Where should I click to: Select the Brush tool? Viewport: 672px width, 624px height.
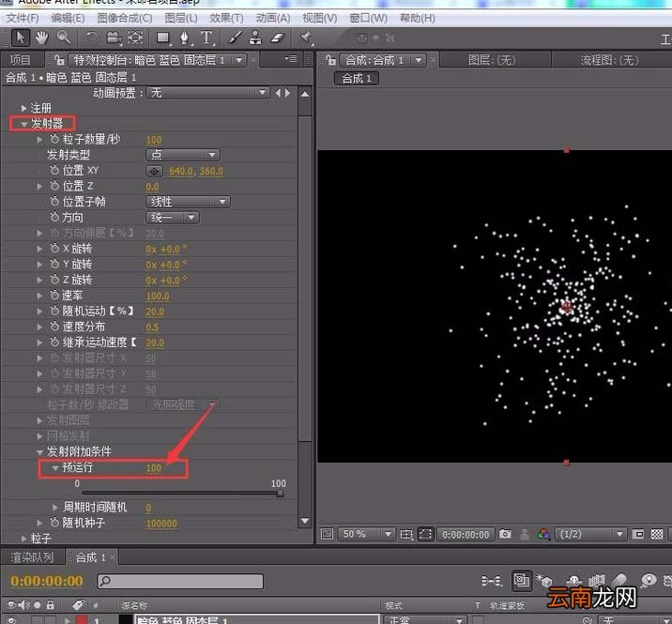[x=234, y=38]
